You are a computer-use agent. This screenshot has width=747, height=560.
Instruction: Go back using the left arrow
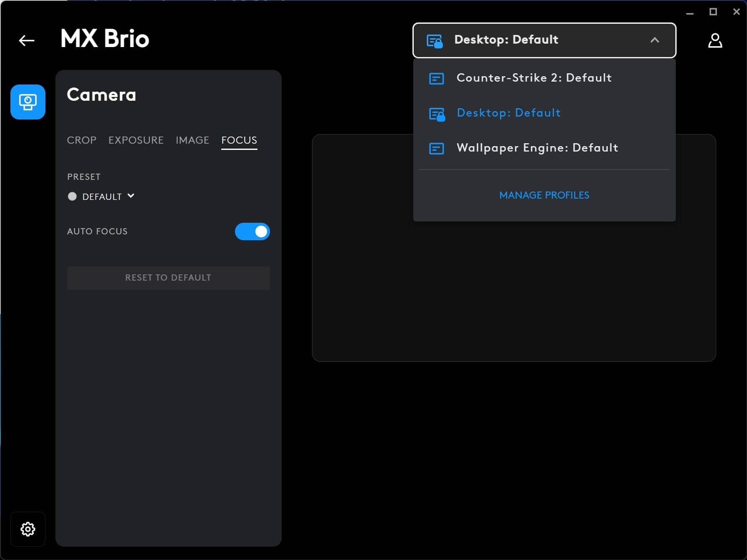pyautogui.click(x=27, y=40)
